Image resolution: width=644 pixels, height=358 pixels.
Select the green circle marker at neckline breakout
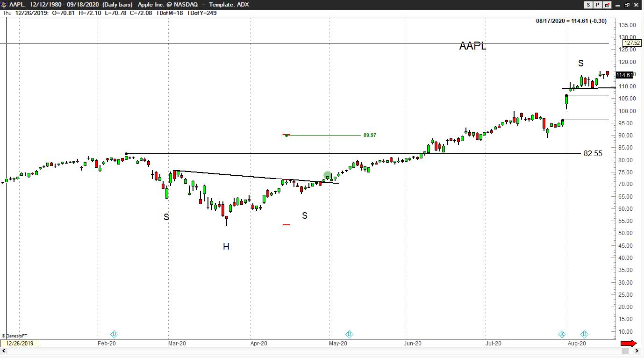click(x=327, y=176)
